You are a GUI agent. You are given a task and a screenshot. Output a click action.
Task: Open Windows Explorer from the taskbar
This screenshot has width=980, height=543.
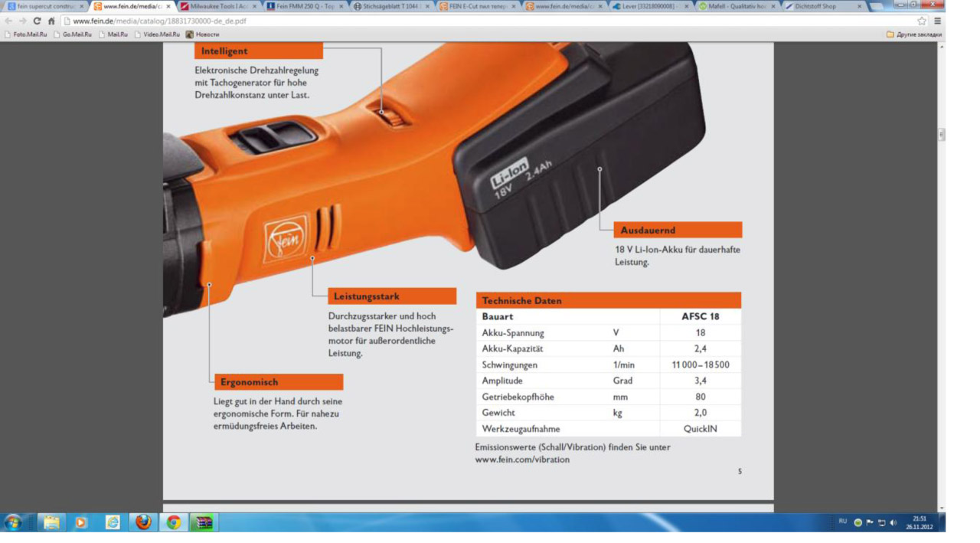(x=51, y=522)
